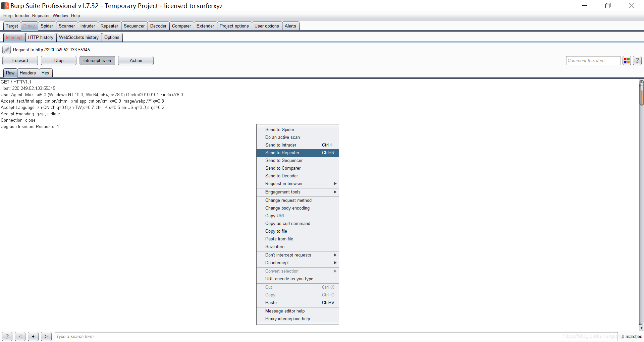Screen dimensions: 644x342
Task: Click the help question mark near comment field
Action: [x=637, y=61]
